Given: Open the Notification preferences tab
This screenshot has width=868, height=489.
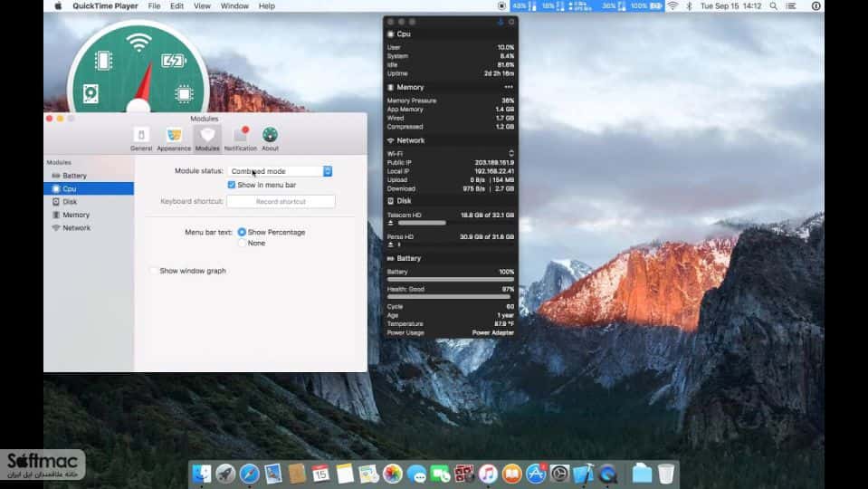Looking at the screenshot, I should point(240,139).
